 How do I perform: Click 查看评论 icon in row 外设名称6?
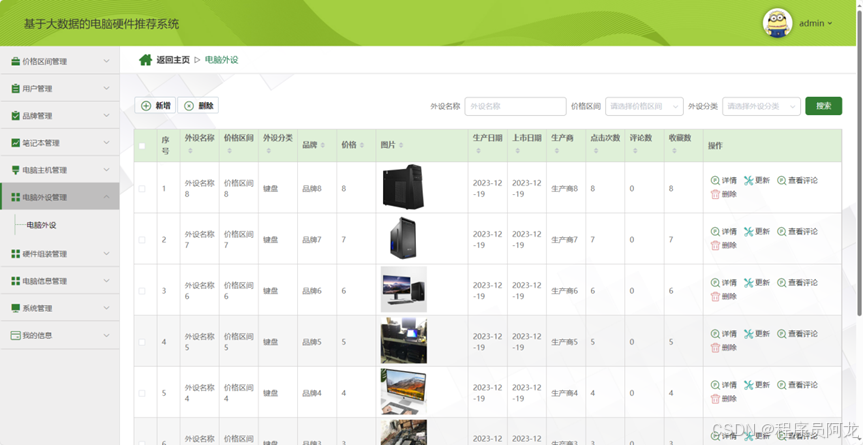pos(782,283)
